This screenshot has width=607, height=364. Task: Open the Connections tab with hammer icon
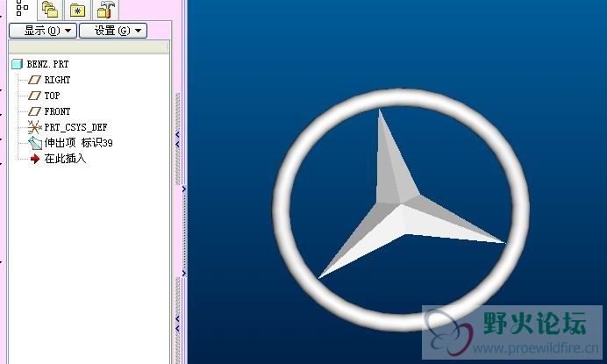coord(105,10)
